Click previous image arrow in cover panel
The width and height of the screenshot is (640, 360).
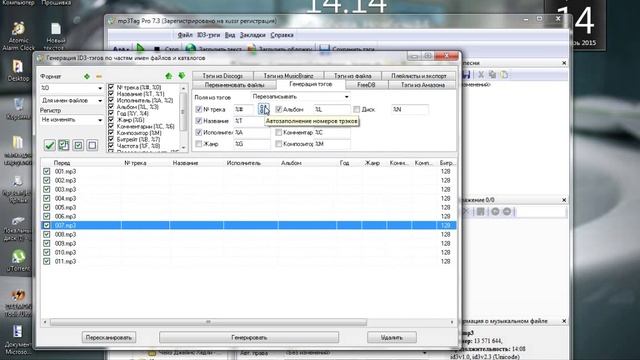[x=495, y=211]
